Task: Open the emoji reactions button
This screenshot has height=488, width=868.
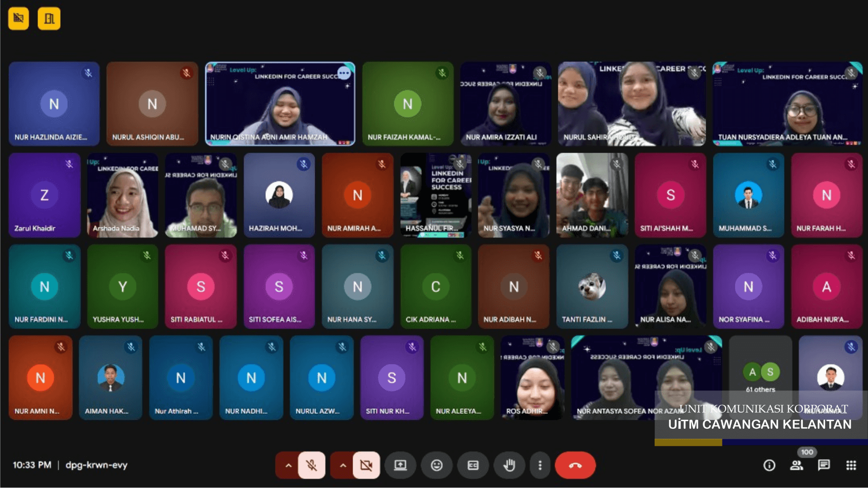Action: (x=436, y=465)
